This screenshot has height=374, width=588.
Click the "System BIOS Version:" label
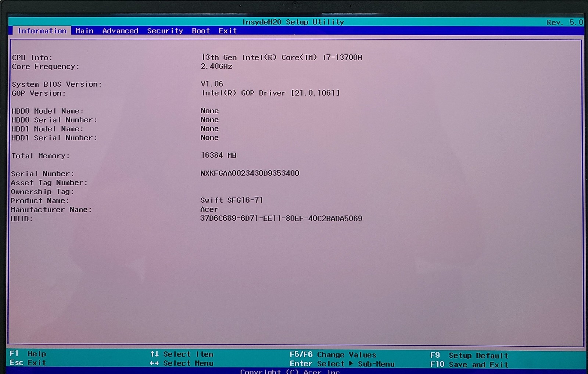pos(57,84)
